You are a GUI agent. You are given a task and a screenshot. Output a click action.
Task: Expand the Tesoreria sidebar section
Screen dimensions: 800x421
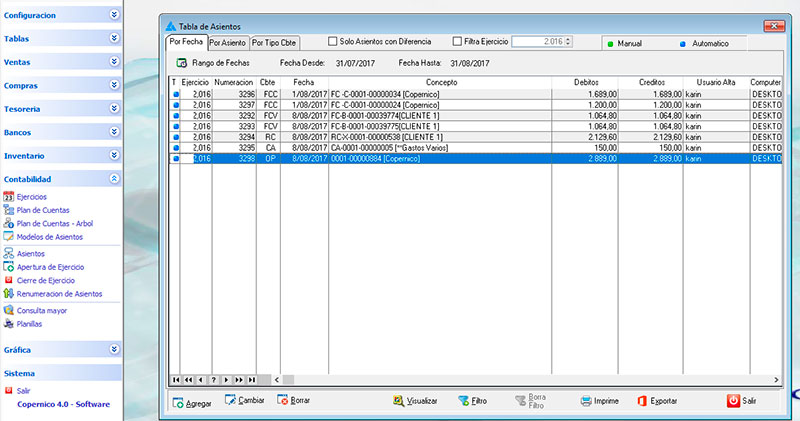pyautogui.click(x=114, y=108)
